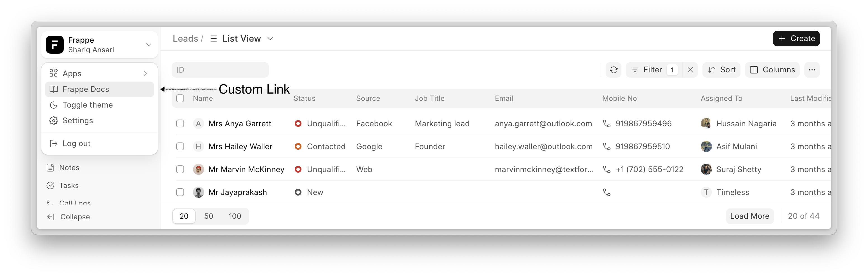Select the Mrs Hailey Waller row checkbox
The width and height of the screenshot is (868, 276).
(x=180, y=146)
